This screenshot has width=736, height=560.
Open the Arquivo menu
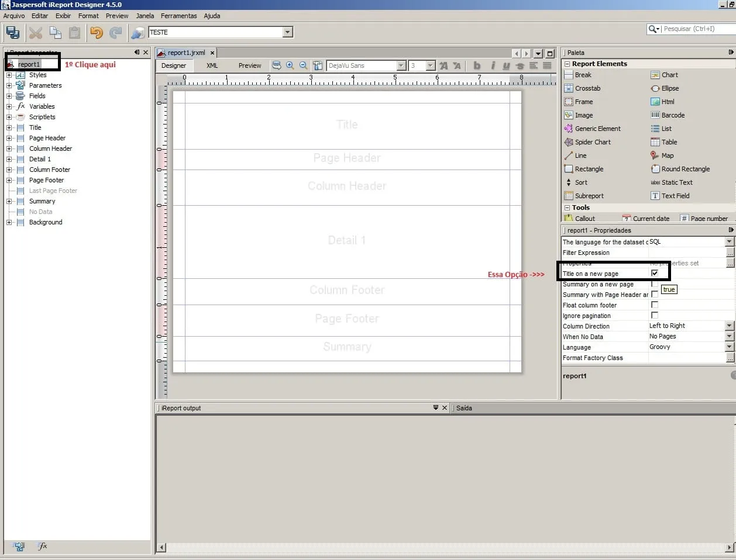click(x=14, y=16)
